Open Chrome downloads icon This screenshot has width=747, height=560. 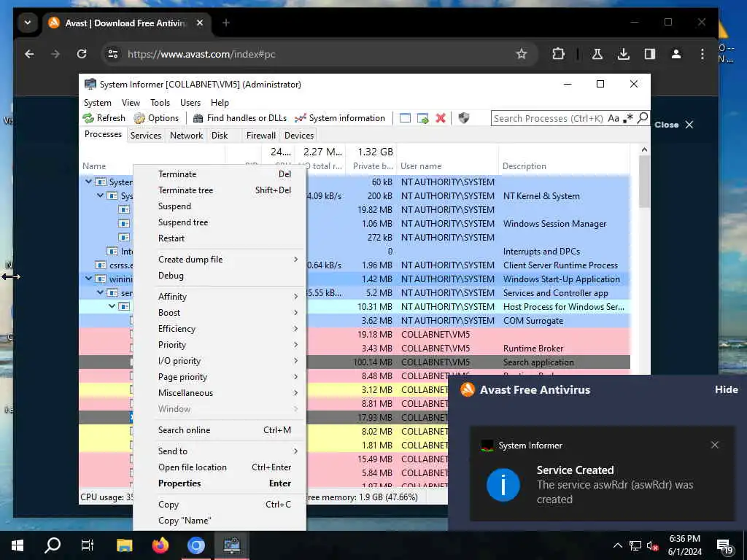[x=623, y=54]
